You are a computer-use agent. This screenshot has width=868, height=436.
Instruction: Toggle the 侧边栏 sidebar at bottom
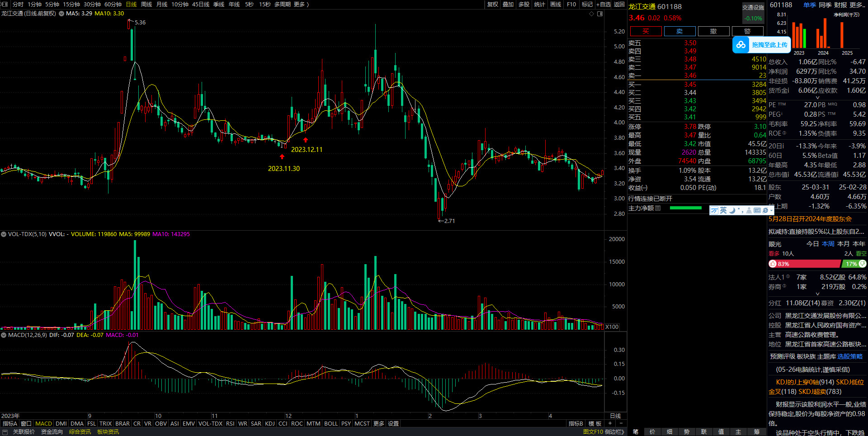(614, 432)
